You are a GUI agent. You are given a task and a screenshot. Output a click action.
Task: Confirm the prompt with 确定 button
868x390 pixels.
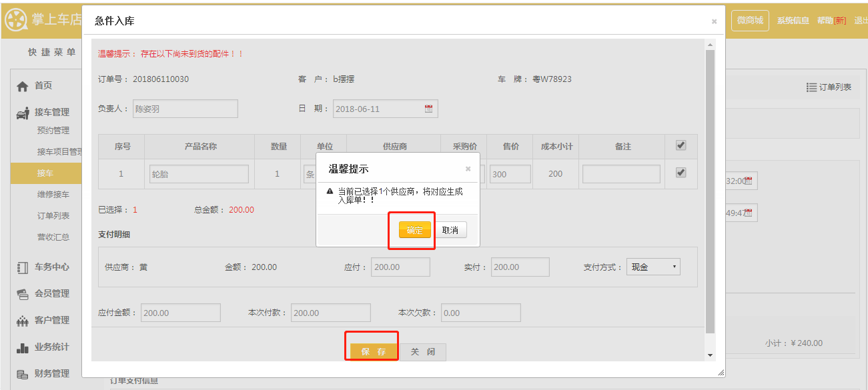tap(414, 230)
